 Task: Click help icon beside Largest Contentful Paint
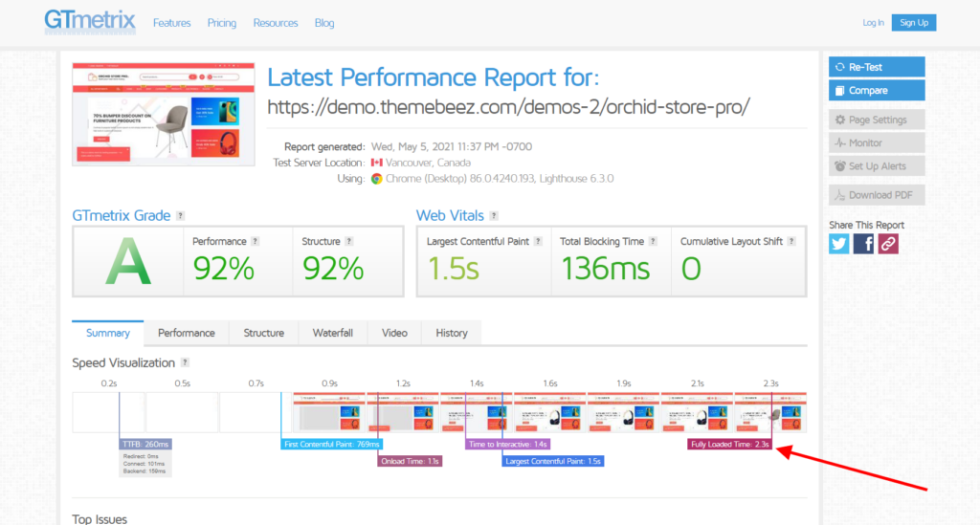539,242
